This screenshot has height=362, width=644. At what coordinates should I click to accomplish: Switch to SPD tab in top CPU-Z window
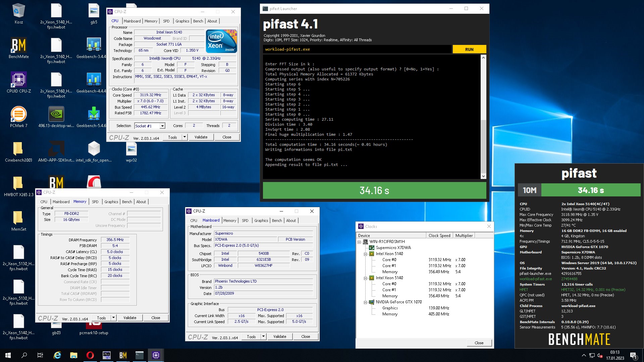click(166, 21)
